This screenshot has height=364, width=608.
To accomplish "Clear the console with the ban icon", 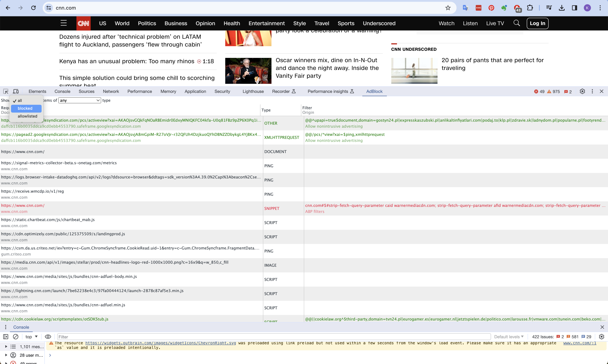I will 15,336.
